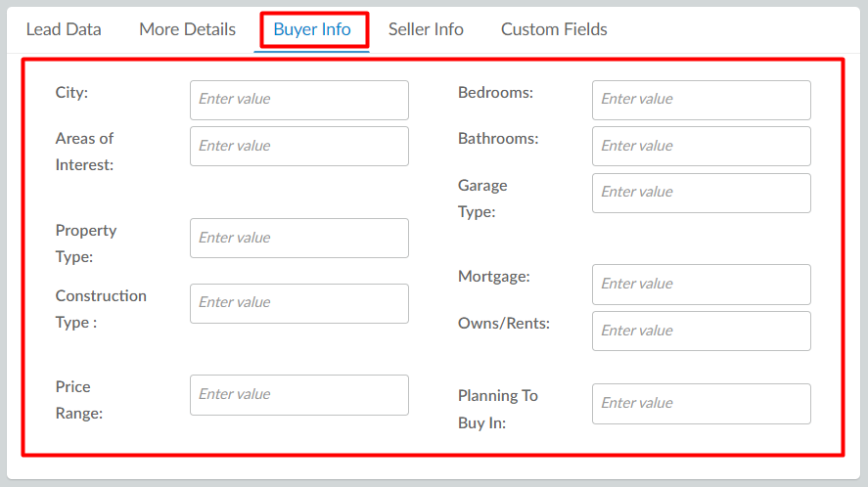
Task: Focus the Mortgage field
Action: click(702, 285)
